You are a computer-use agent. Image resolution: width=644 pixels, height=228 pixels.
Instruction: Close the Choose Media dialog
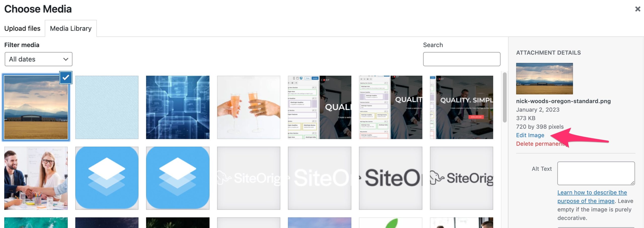[637, 9]
